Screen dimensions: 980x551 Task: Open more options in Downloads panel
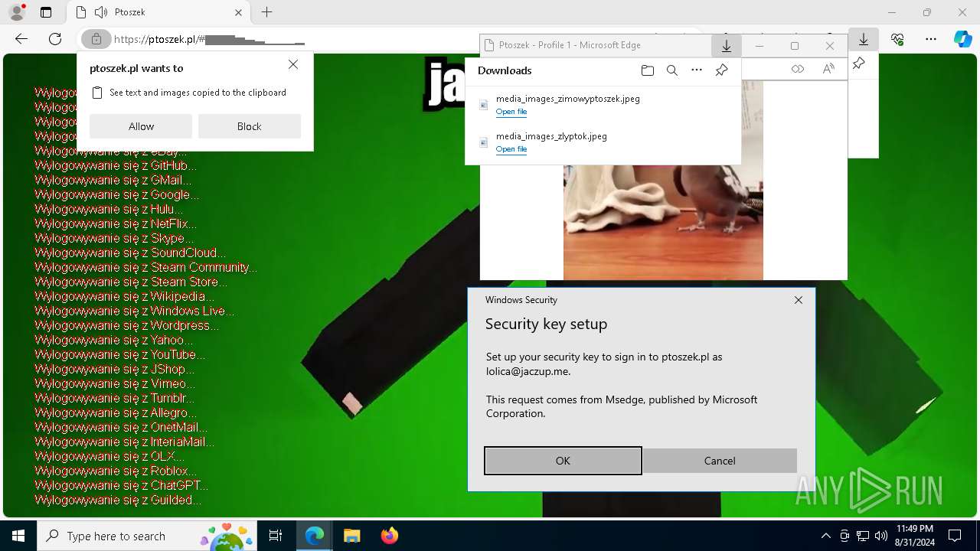(x=697, y=70)
